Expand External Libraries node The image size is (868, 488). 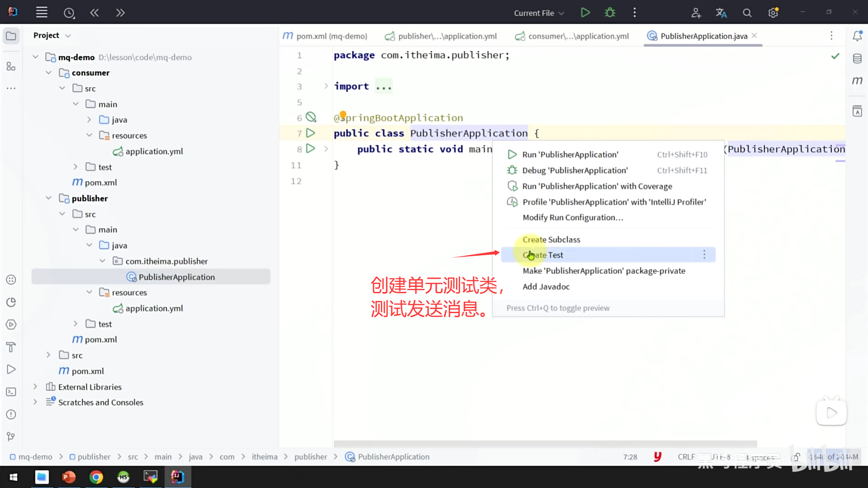click(x=35, y=387)
